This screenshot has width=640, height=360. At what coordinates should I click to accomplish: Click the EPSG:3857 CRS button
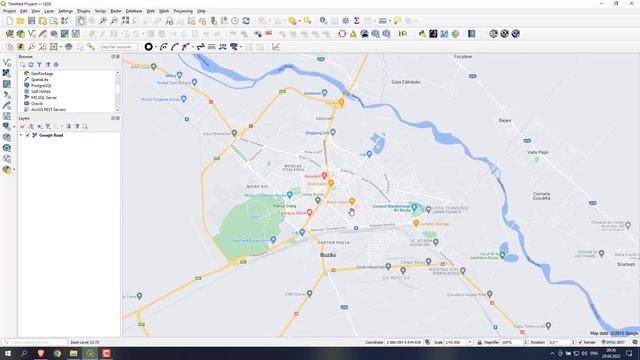[x=613, y=342]
